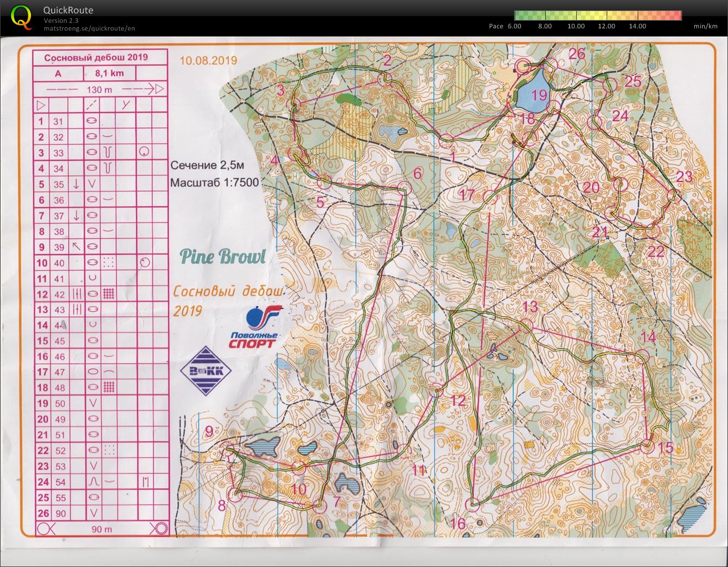Screen dimensions: 728x567
Task: Click the 10.08.2019 date label
Action: [208, 60]
